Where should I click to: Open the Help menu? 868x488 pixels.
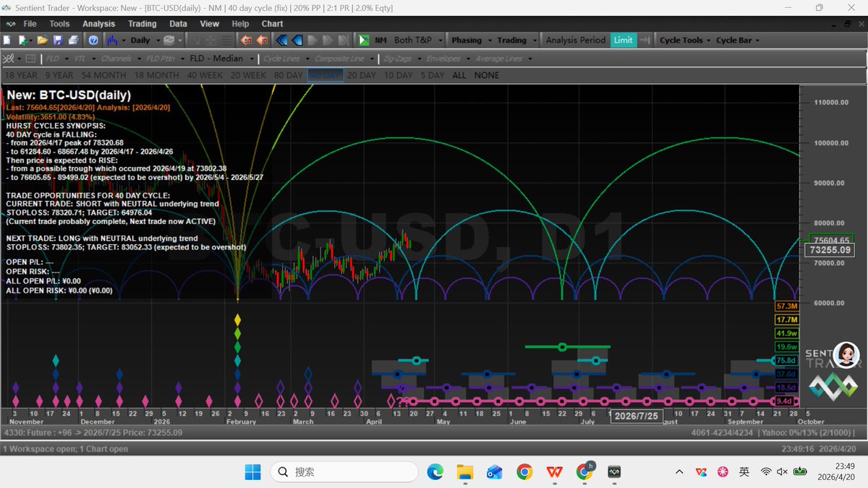coord(240,24)
